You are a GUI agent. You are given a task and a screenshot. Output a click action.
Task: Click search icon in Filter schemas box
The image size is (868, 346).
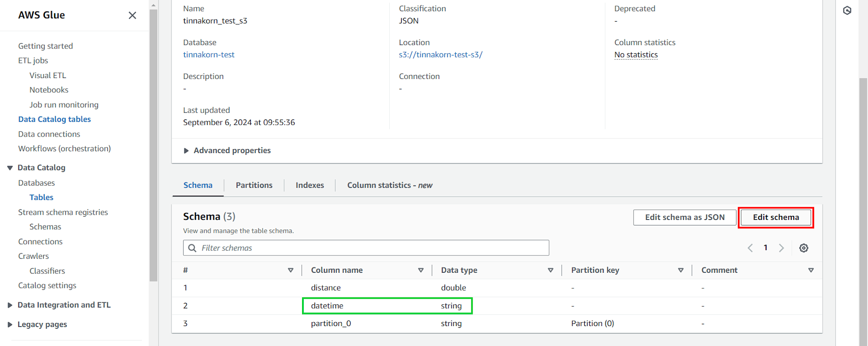(192, 248)
